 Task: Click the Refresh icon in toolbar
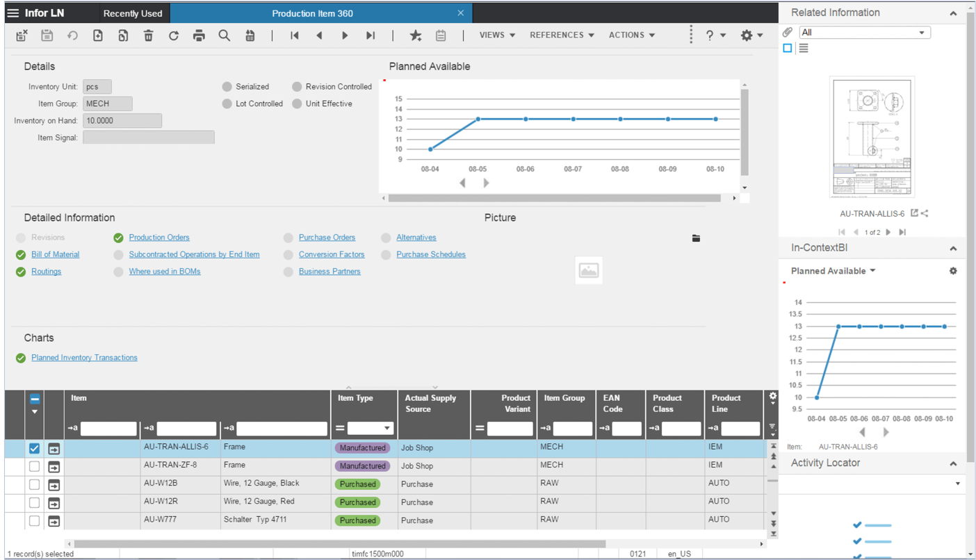[x=174, y=35]
